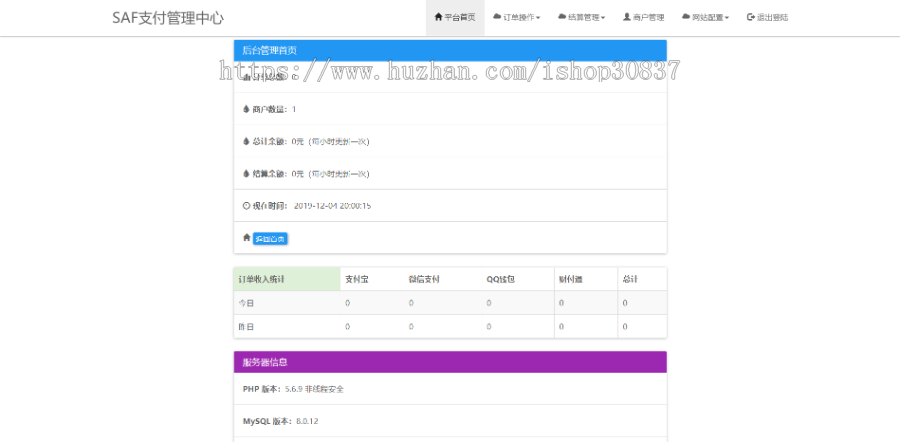This screenshot has width=900, height=442.
Task: Click the 财付通 column header
Action: [571, 280]
